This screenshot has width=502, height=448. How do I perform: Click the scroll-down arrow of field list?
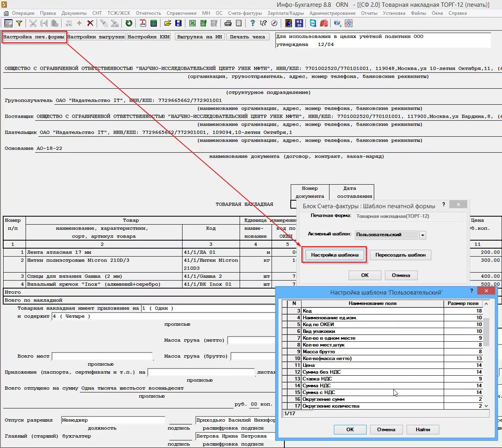pyautogui.click(x=486, y=406)
